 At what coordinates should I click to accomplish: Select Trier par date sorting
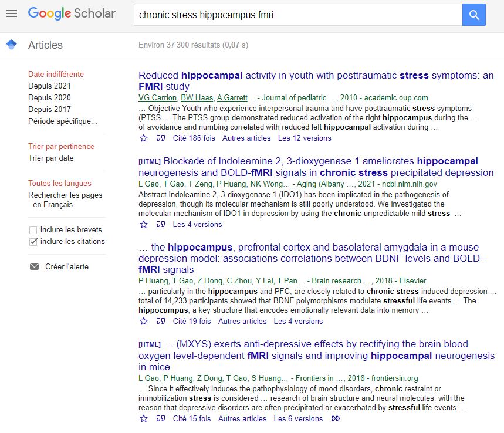[x=51, y=158]
